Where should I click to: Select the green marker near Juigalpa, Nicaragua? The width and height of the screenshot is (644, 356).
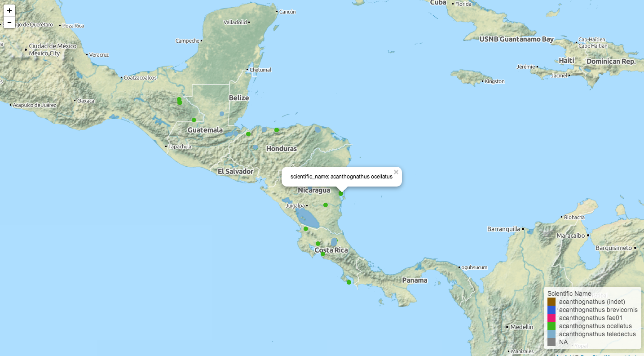click(x=325, y=205)
